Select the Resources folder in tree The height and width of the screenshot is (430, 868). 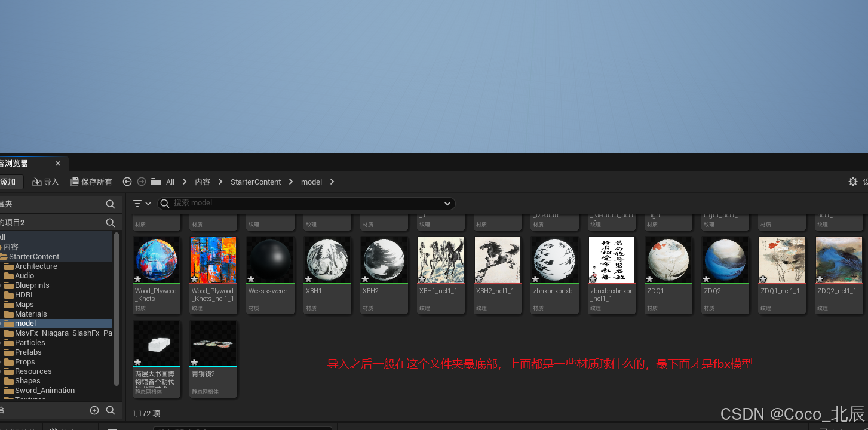pyautogui.click(x=33, y=371)
